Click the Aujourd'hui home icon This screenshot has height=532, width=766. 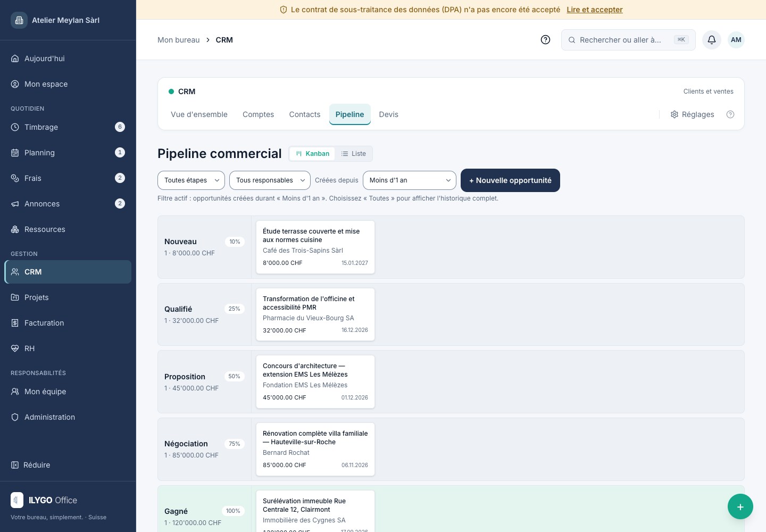[x=15, y=59]
